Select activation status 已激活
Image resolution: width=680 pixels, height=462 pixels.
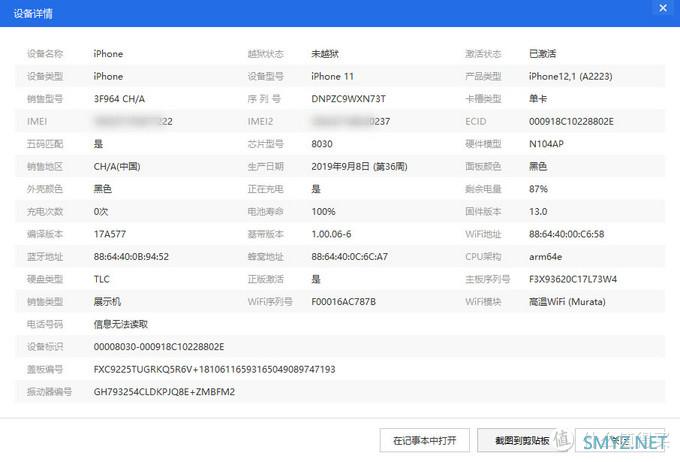coord(543,54)
